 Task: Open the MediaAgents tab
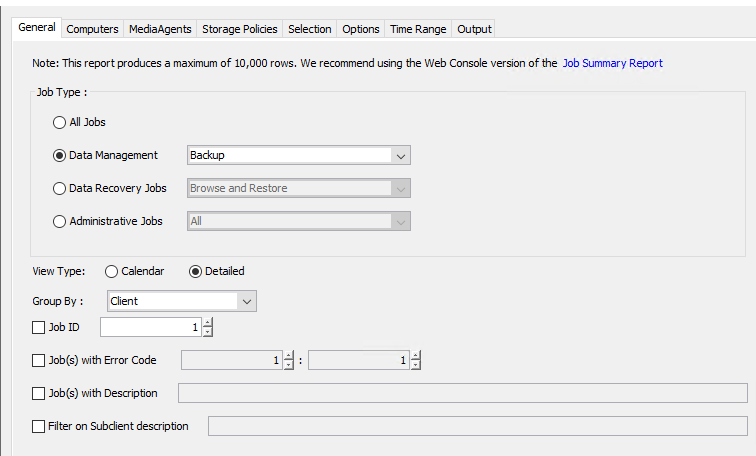(x=160, y=29)
